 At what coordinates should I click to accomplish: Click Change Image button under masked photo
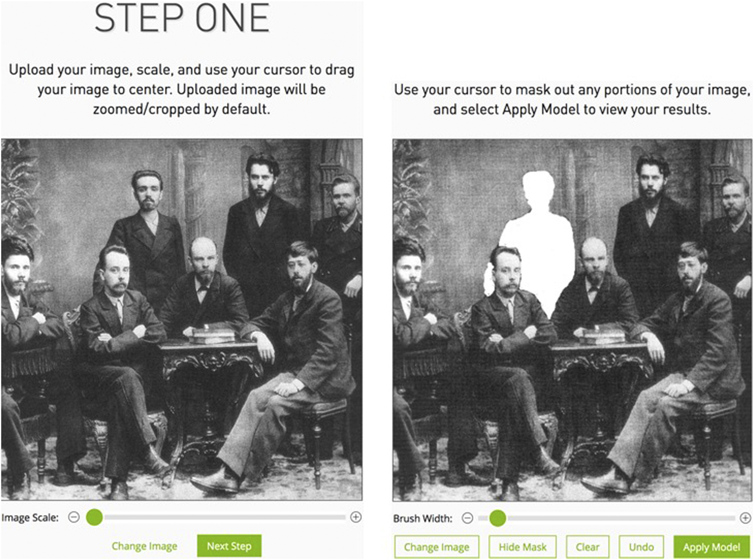coord(437,547)
